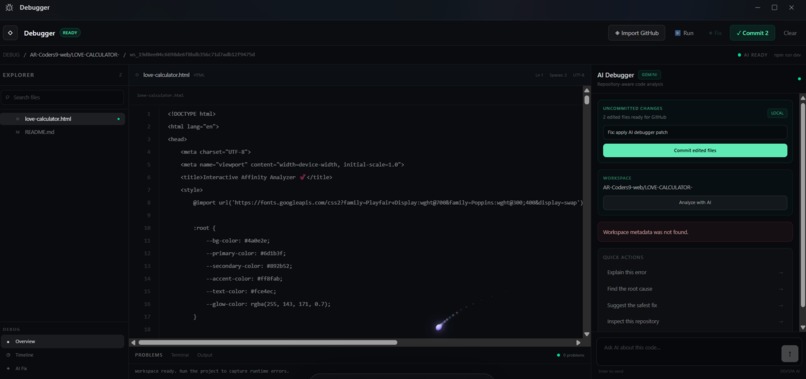Click arrow icon on Suggest the safest fix
The image size is (806, 379).
click(781, 305)
